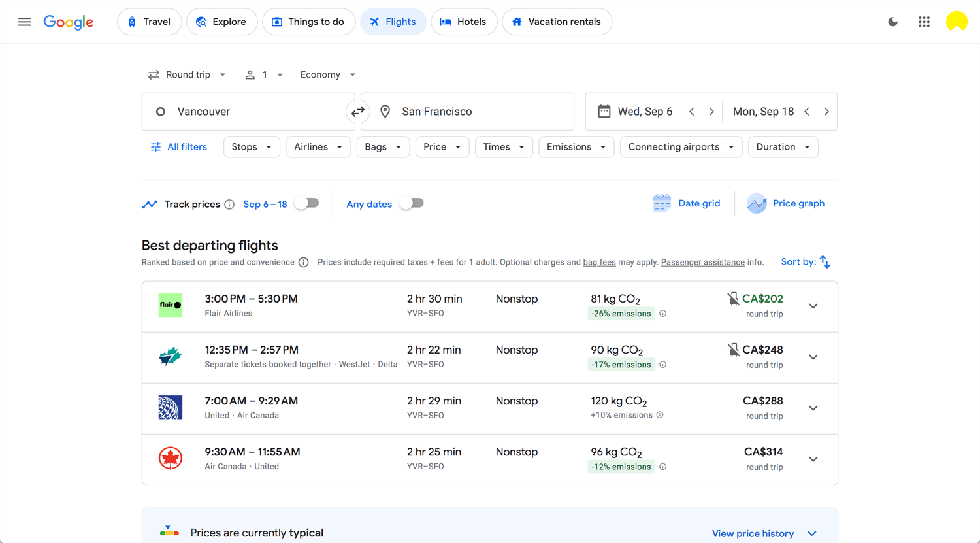The width and height of the screenshot is (980, 543).
Task: Click the -26% emissions badge
Action: click(621, 314)
